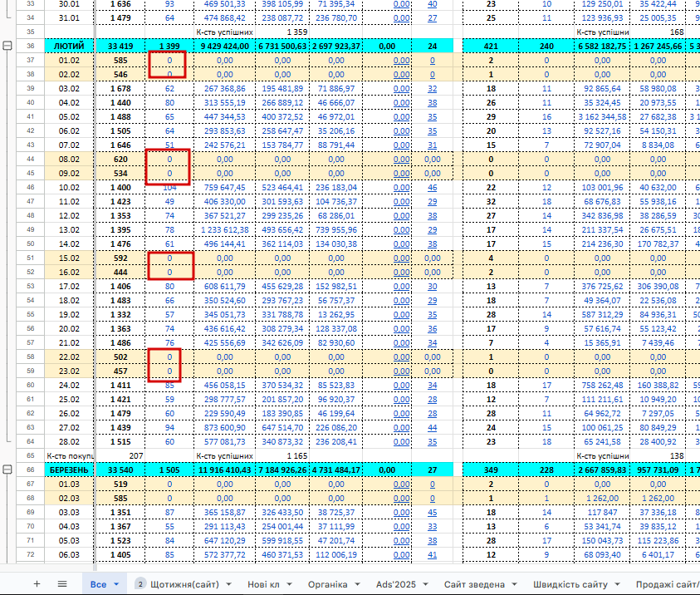Select the date cell 28.02

(x=69, y=442)
